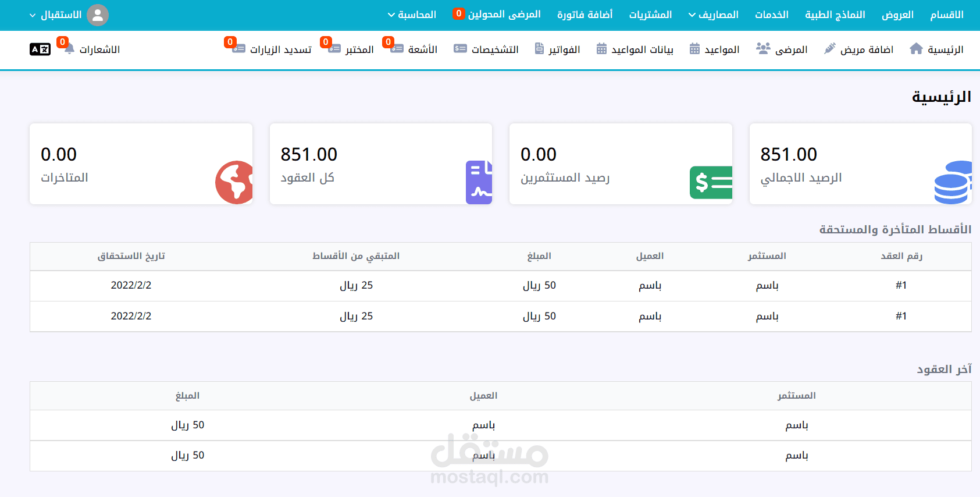
Task: Click the home icon beside الرئيسية
Action: click(x=916, y=49)
